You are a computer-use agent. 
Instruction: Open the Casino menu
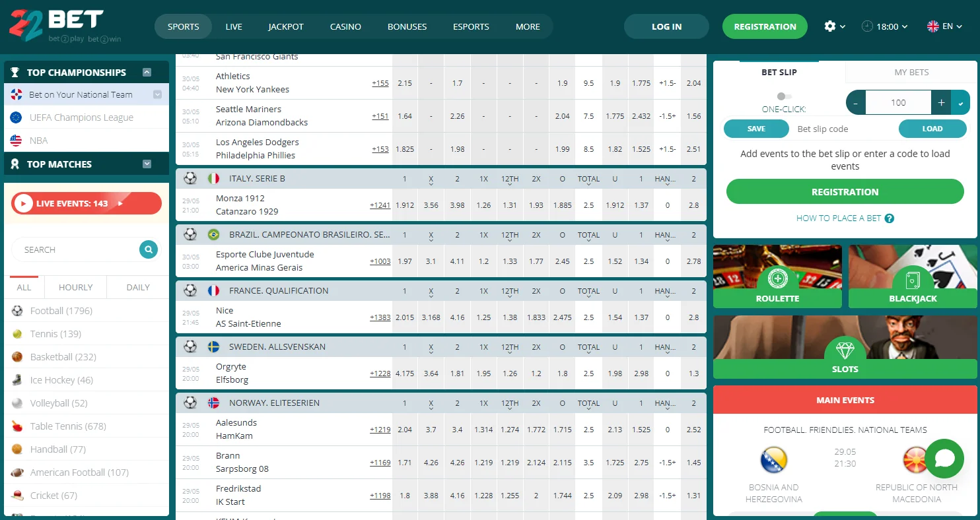click(x=345, y=26)
